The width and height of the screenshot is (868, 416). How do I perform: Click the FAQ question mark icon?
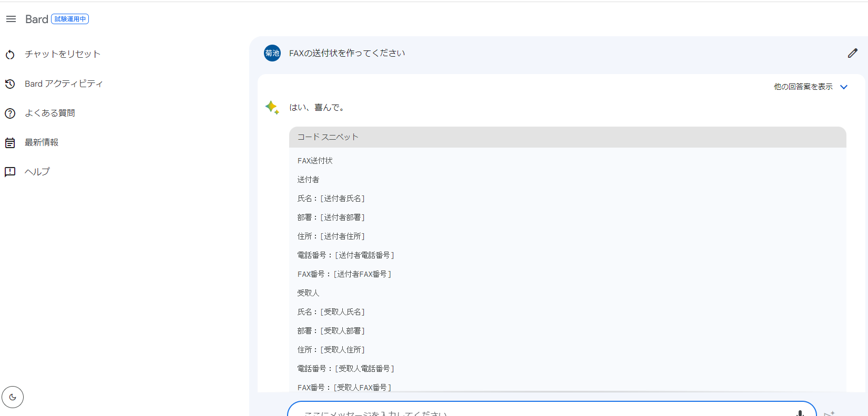click(10, 113)
